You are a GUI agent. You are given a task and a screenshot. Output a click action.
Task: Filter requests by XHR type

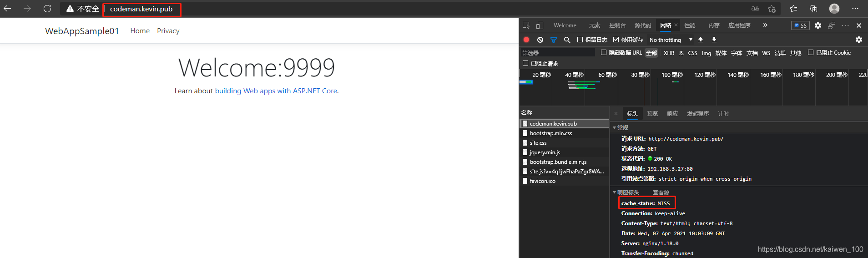pos(669,53)
